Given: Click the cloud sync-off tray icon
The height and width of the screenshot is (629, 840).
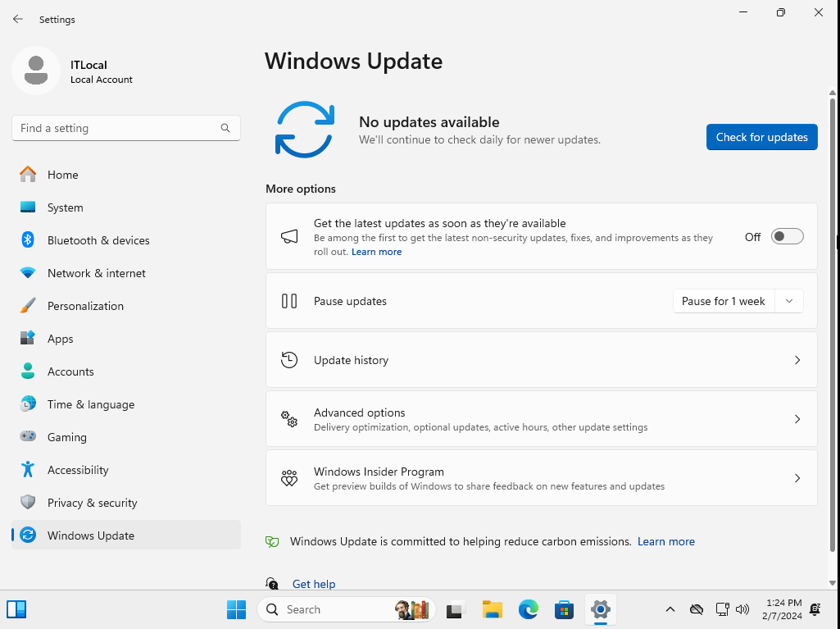Looking at the screenshot, I should pyautogui.click(x=697, y=609).
